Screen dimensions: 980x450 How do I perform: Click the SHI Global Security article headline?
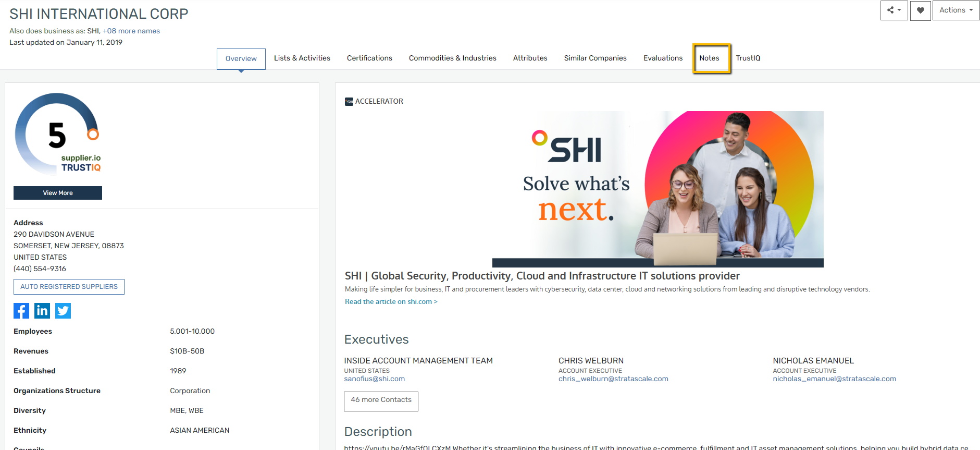[542, 276]
